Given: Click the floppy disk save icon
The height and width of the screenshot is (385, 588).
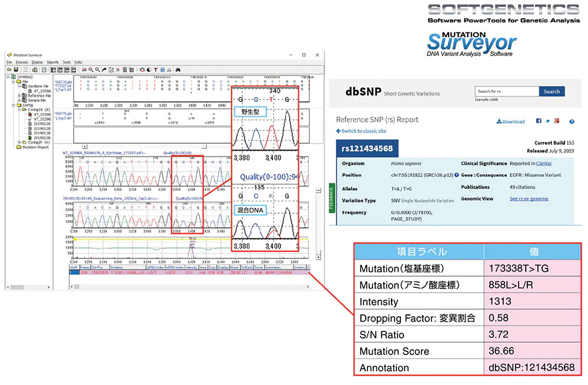Looking at the screenshot, I should [x=16, y=70].
